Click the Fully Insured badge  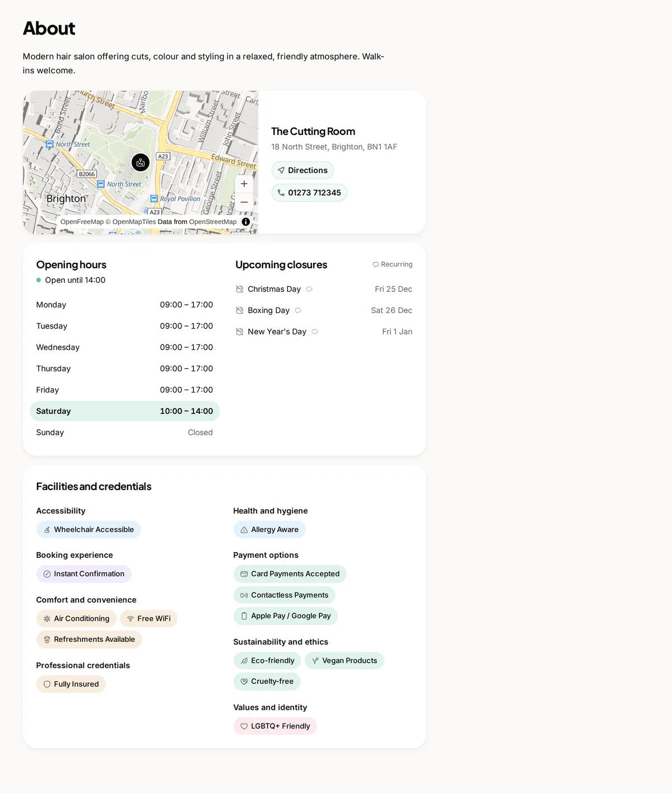[x=71, y=684]
